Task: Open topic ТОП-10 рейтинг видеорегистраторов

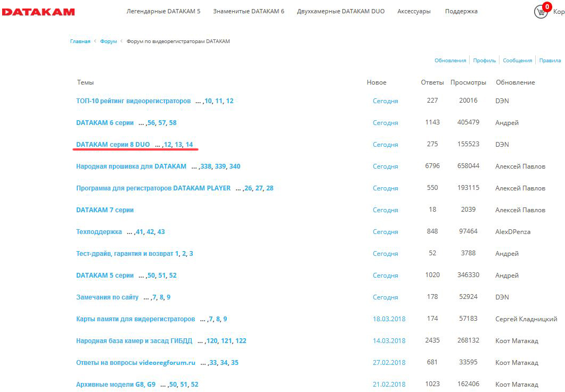Action: [133, 101]
